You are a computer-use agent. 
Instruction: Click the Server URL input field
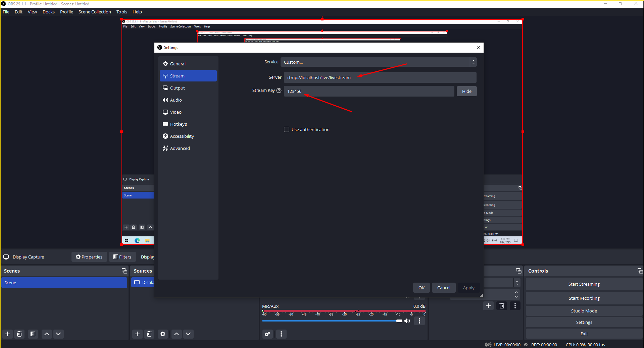[x=380, y=77]
